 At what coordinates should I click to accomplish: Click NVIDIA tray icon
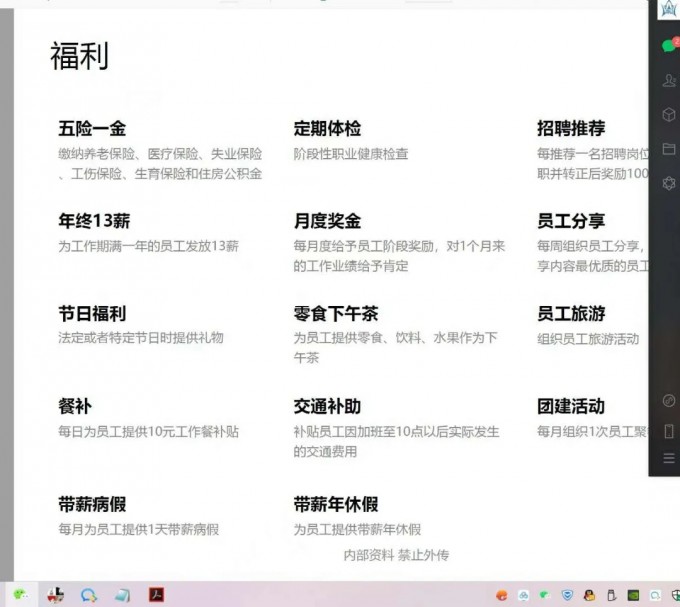633,595
